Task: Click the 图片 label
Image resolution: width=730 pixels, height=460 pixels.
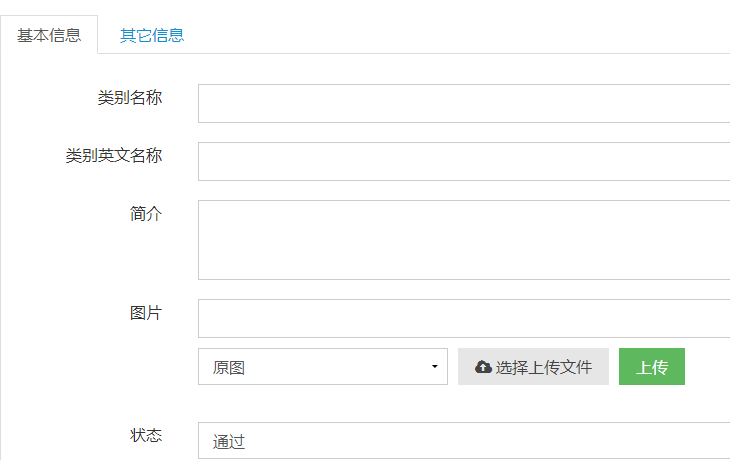Action: (x=146, y=313)
